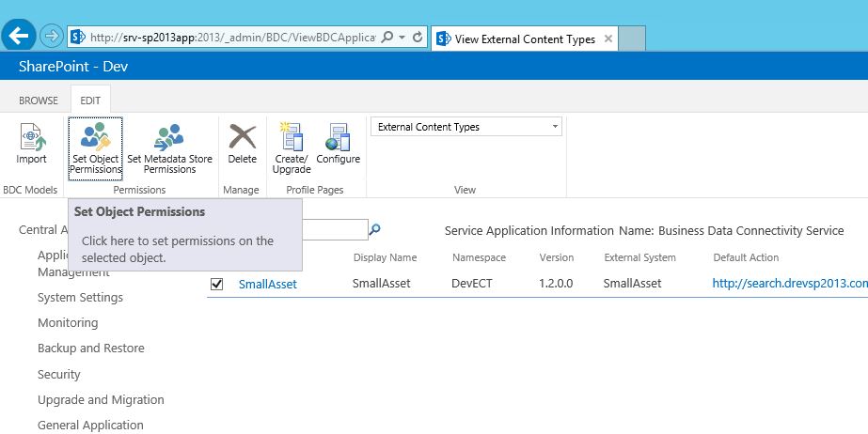Close the View External Content Types tab
868x434 pixels.
tap(608, 39)
